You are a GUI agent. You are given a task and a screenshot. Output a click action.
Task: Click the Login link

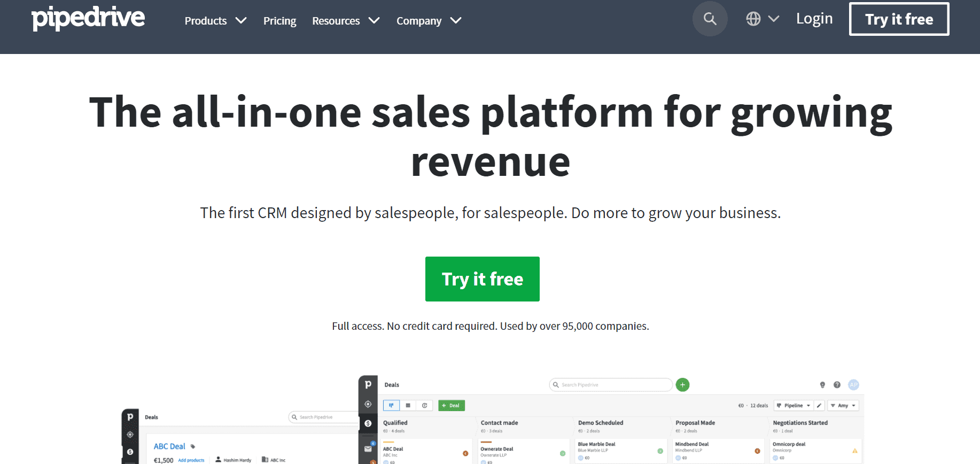coord(814,19)
